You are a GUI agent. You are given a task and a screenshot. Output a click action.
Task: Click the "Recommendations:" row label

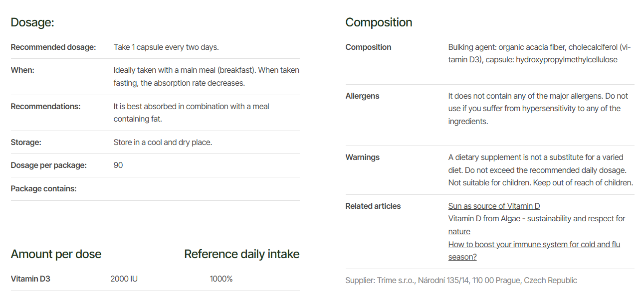coord(45,107)
